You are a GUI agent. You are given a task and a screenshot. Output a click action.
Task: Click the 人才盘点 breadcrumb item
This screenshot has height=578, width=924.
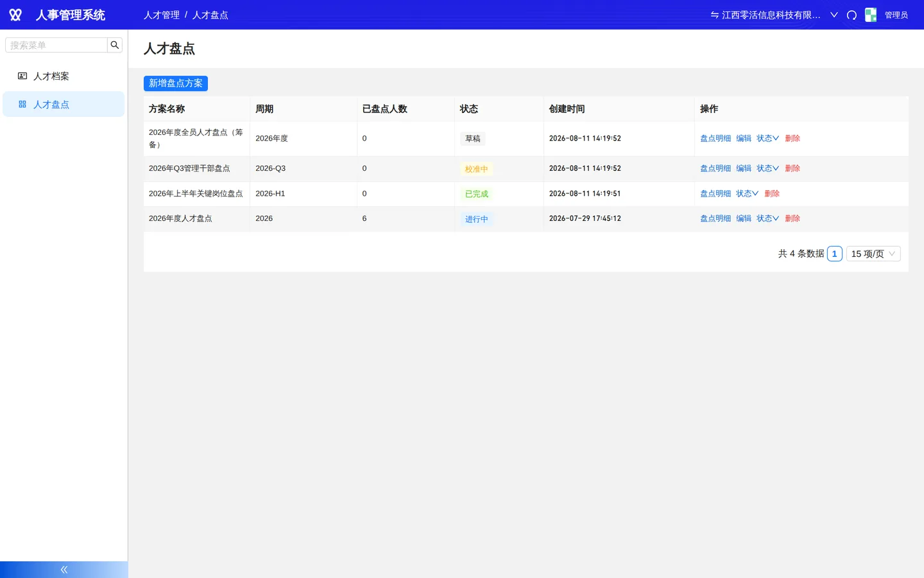click(210, 15)
